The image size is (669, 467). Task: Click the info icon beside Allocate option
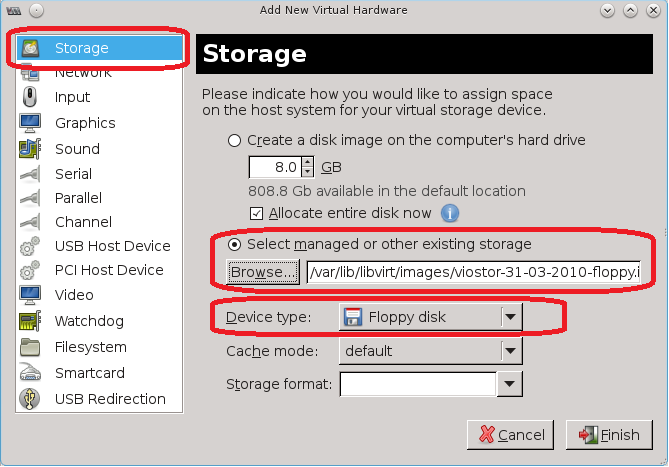450,213
